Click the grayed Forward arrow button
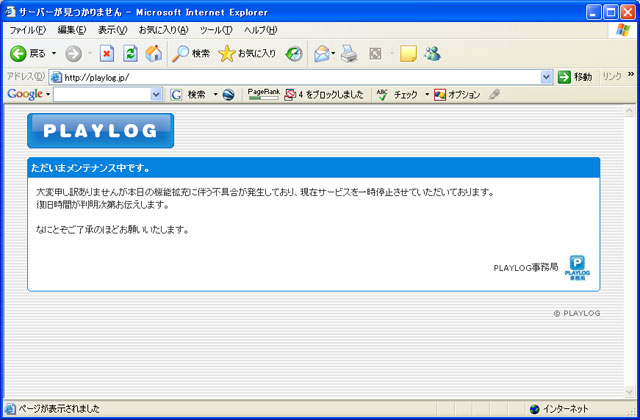This screenshot has width=640, height=420. [x=73, y=53]
